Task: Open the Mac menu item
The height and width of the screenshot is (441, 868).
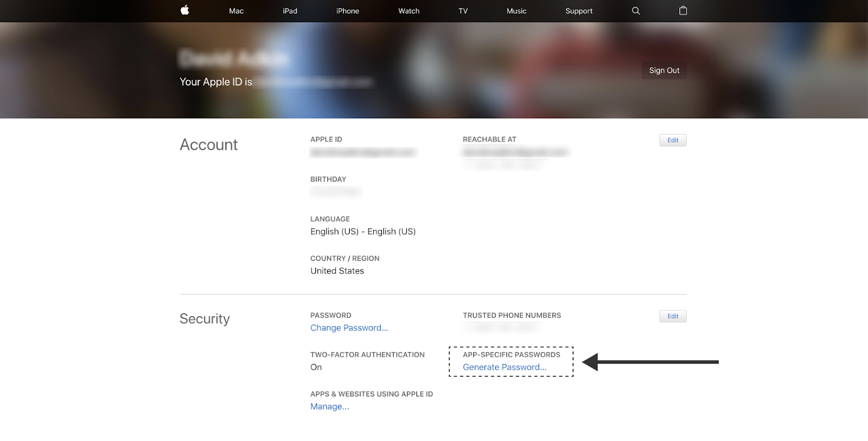Action: [x=236, y=11]
